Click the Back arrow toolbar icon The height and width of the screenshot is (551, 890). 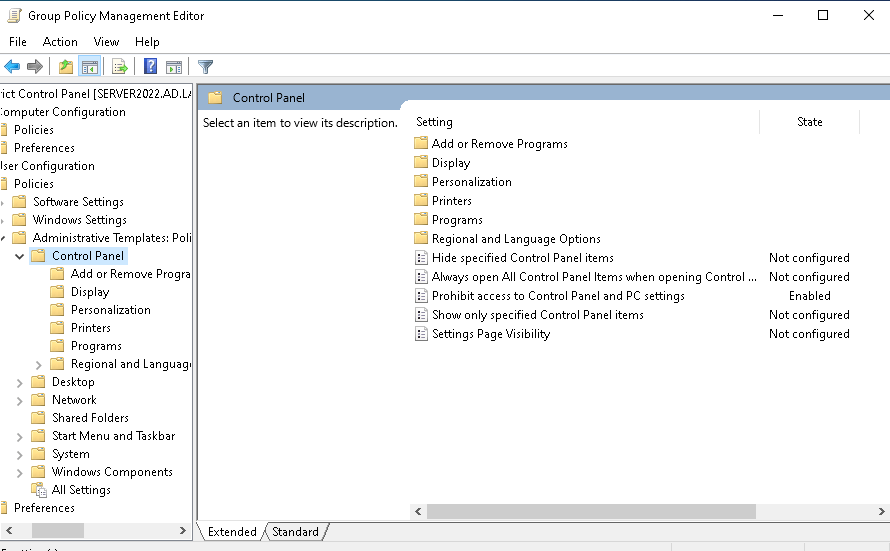tap(12, 67)
